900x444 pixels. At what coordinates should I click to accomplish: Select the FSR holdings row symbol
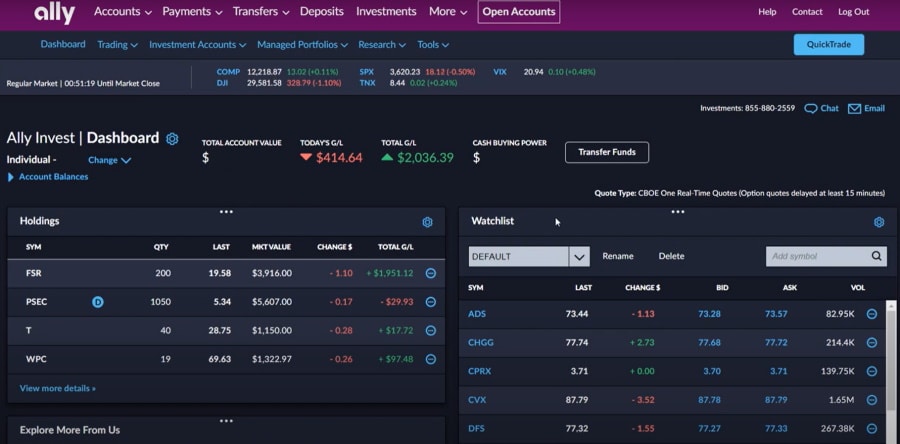tap(33, 274)
